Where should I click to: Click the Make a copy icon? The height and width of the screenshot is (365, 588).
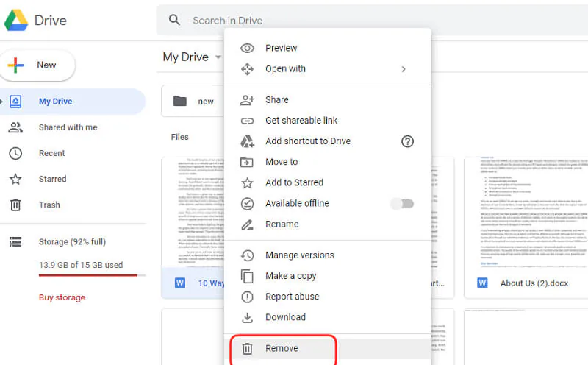coord(247,277)
